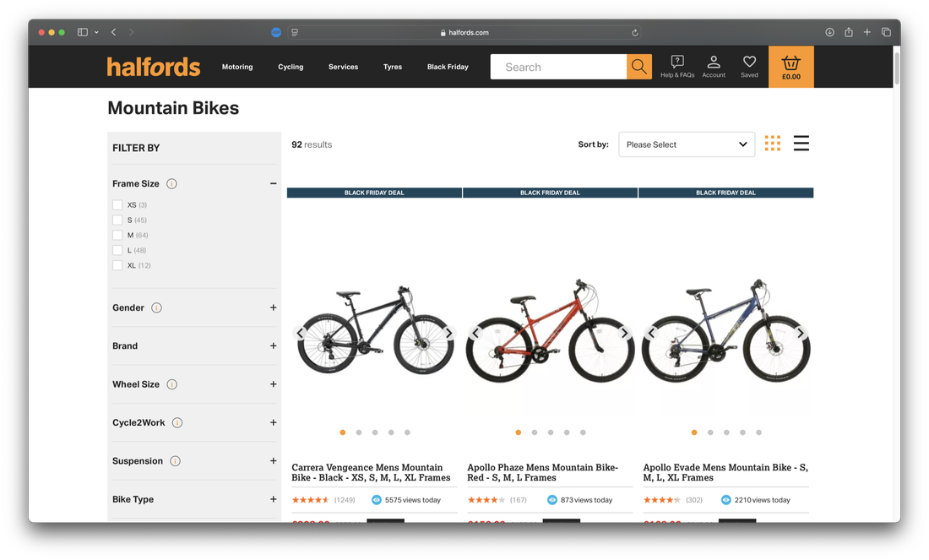
Task: Open Carrera Vengeance Mens Mountain Bike link
Action: [x=371, y=472]
